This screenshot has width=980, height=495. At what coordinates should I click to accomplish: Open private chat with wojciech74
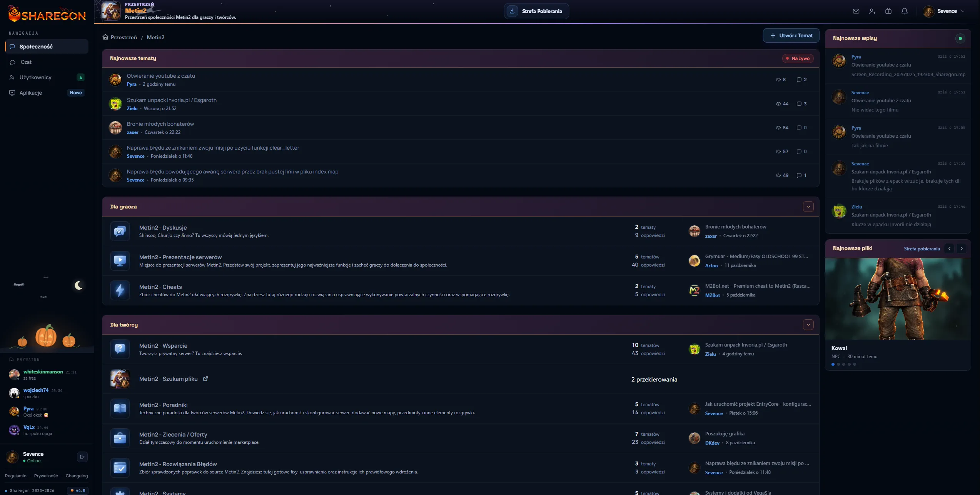point(47,393)
